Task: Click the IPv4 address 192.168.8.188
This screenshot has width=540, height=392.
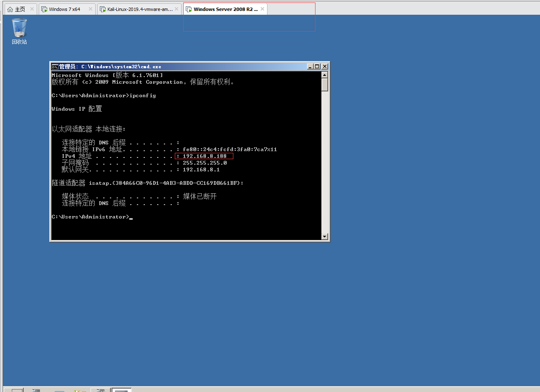Action: pos(205,156)
